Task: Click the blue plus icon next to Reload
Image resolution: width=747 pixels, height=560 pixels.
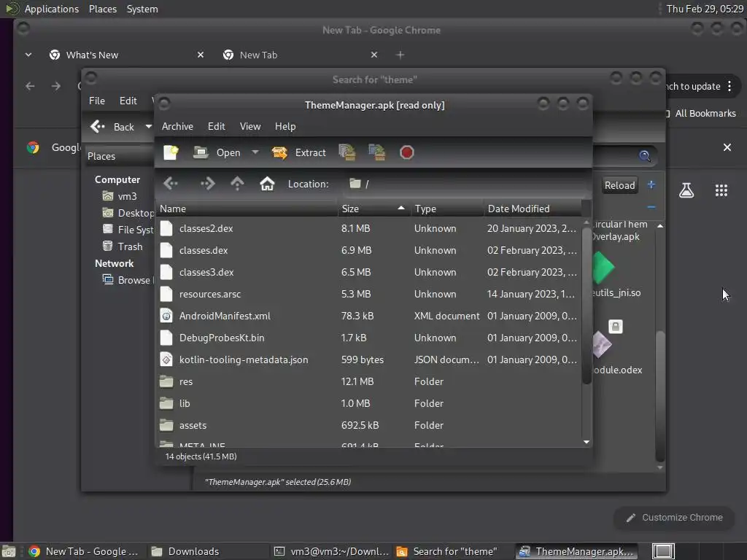Action: coord(651,184)
